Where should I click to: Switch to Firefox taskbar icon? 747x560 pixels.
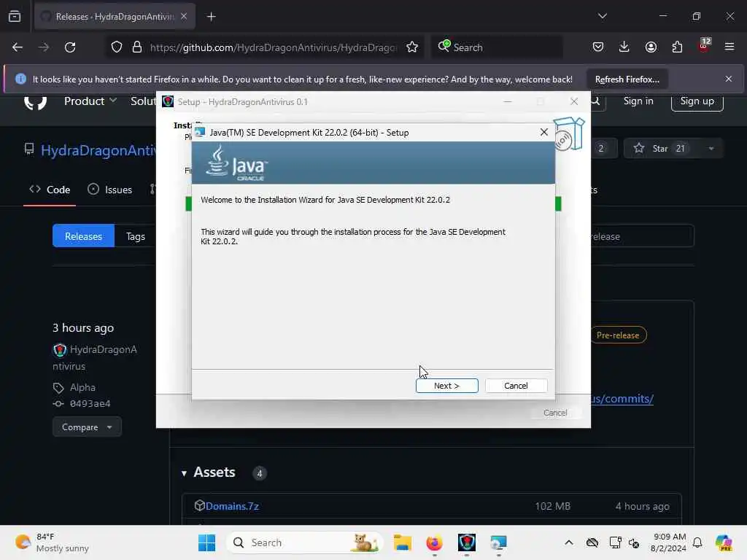434,542
